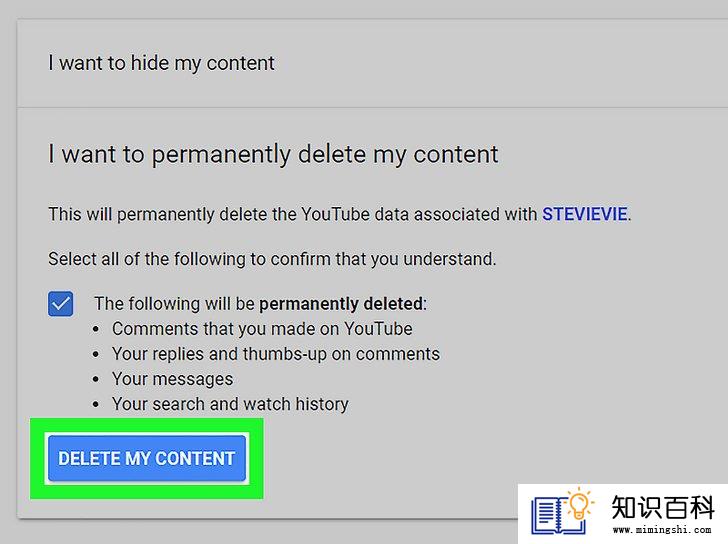This screenshot has height=544, width=728.
Task: Open the STEVIEVIE account link
Action: click(585, 214)
